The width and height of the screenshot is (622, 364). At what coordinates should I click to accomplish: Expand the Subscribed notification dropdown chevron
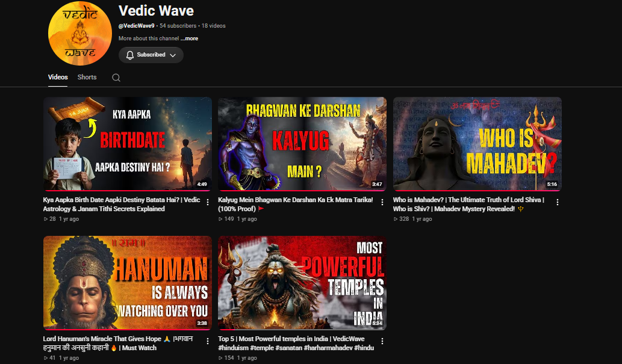click(x=173, y=55)
